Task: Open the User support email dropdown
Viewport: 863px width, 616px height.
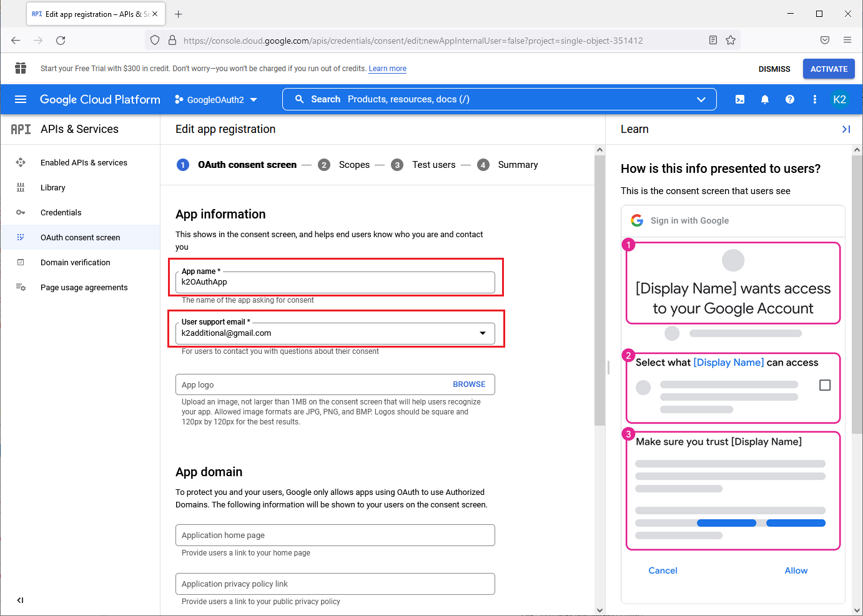Action: click(483, 333)
